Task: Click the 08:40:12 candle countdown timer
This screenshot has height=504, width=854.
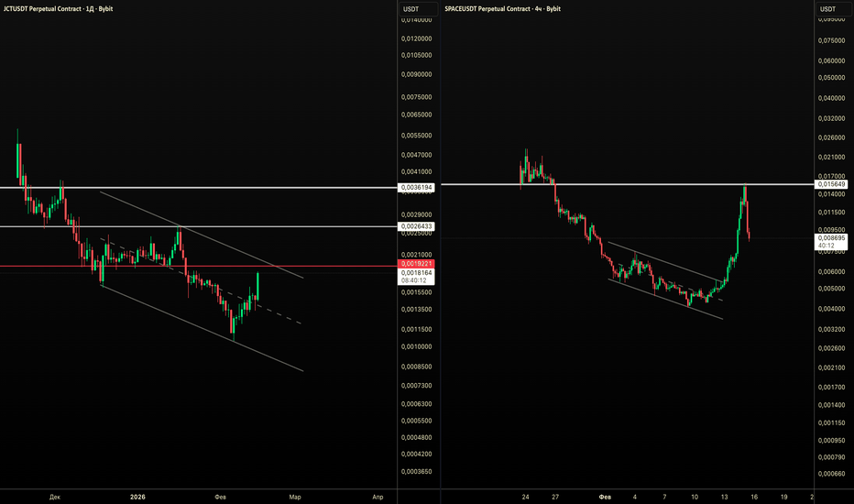Action: [414, 280]
